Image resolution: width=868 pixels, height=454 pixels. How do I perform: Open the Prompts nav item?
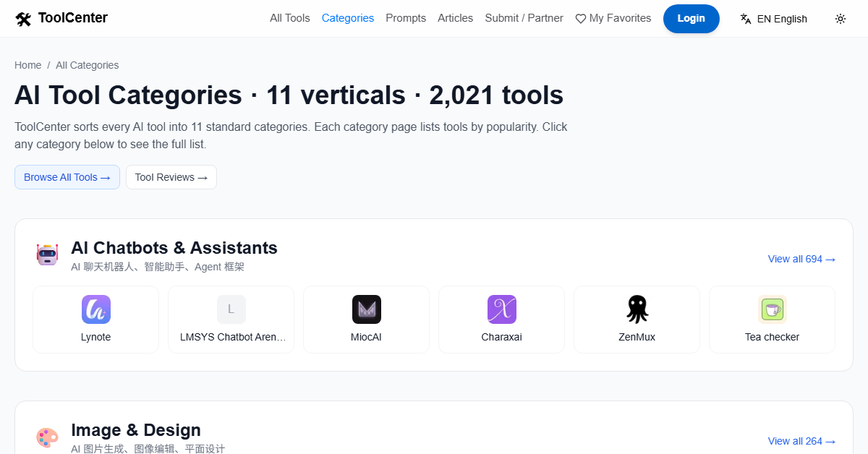coord(406,18)
